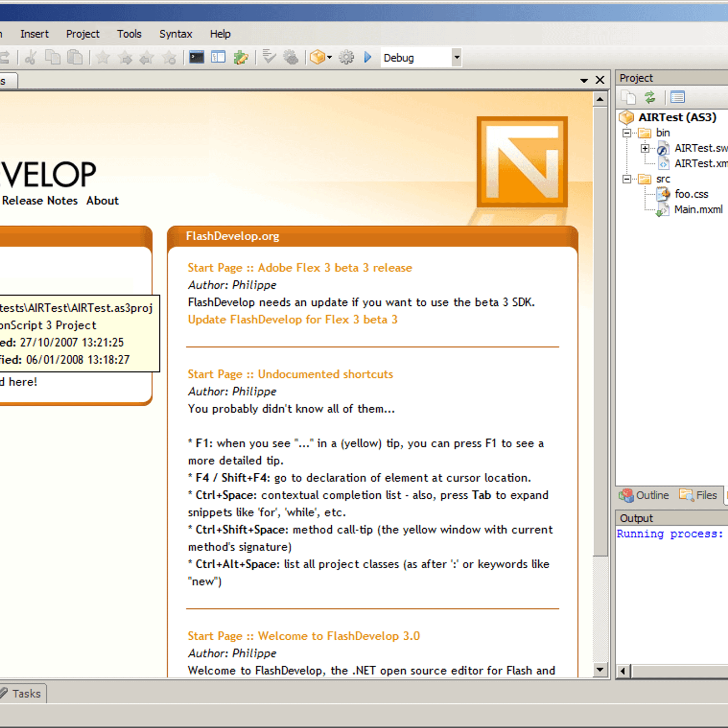Run project with blue play arrow
This screenshot has width=728, height=728.
[x=368, y=57]
